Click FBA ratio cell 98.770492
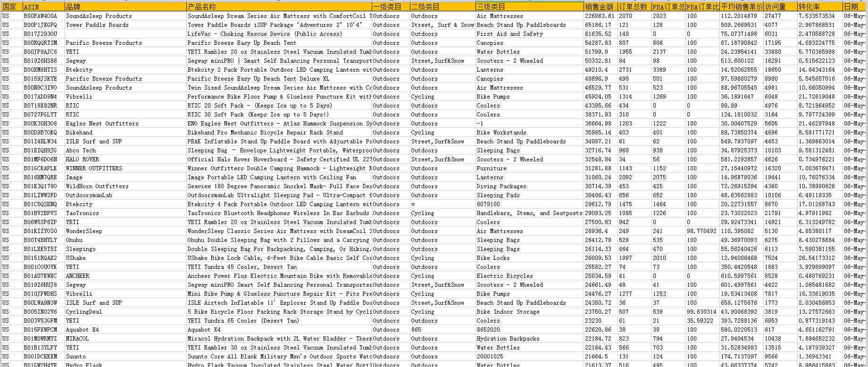The image size is (868, 367). tap(702, 231)
